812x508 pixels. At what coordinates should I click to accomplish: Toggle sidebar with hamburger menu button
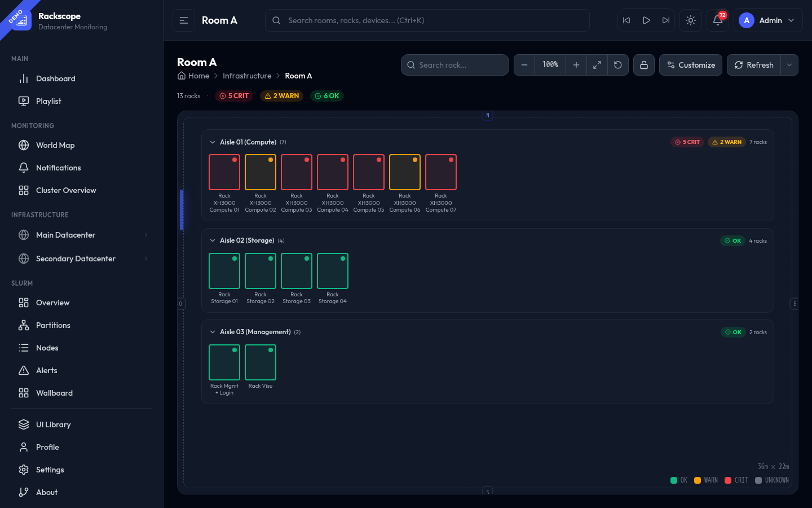click(x=184, y=20)
